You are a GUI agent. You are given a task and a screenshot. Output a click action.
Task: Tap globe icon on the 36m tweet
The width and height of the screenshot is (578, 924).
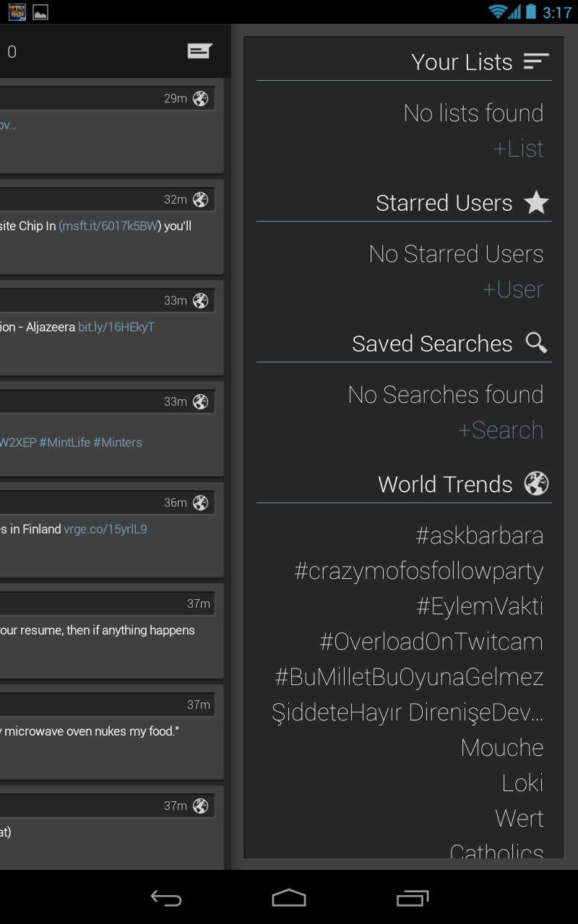pos(201,503)
